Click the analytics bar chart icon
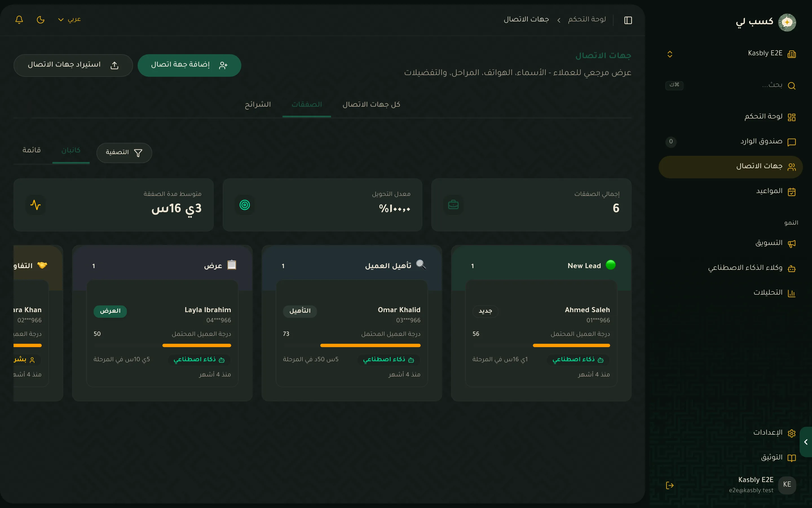 791,293
